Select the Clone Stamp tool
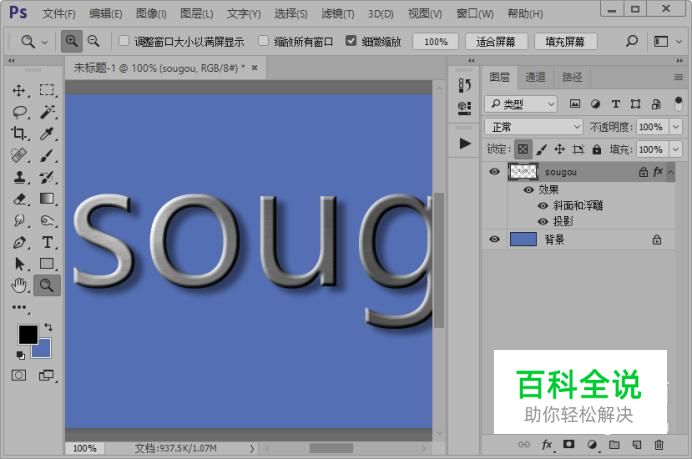The image size is (692, 459). tap(19, 177)
